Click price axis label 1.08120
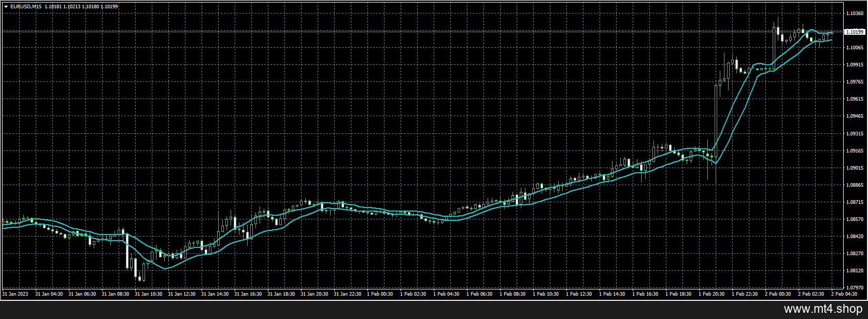The image size is (868, 319). tap(854, 270)
